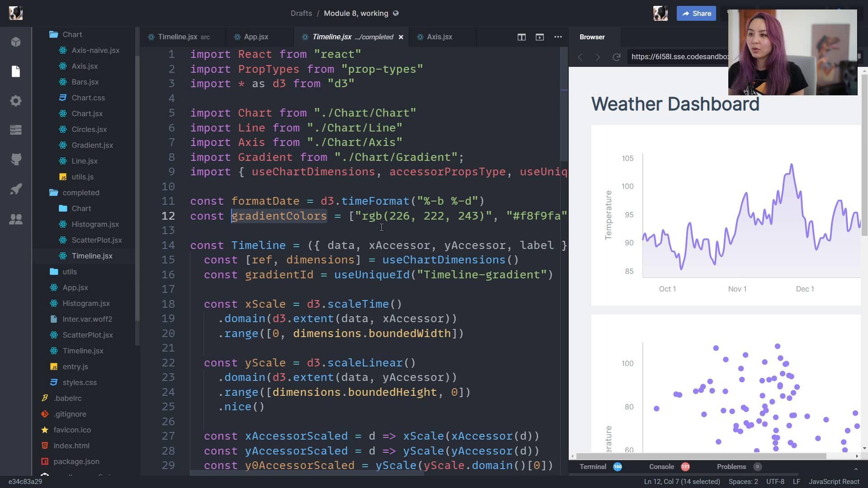Expand the utils folder
This screenshot has height=488, width=868.
point(69,272)
